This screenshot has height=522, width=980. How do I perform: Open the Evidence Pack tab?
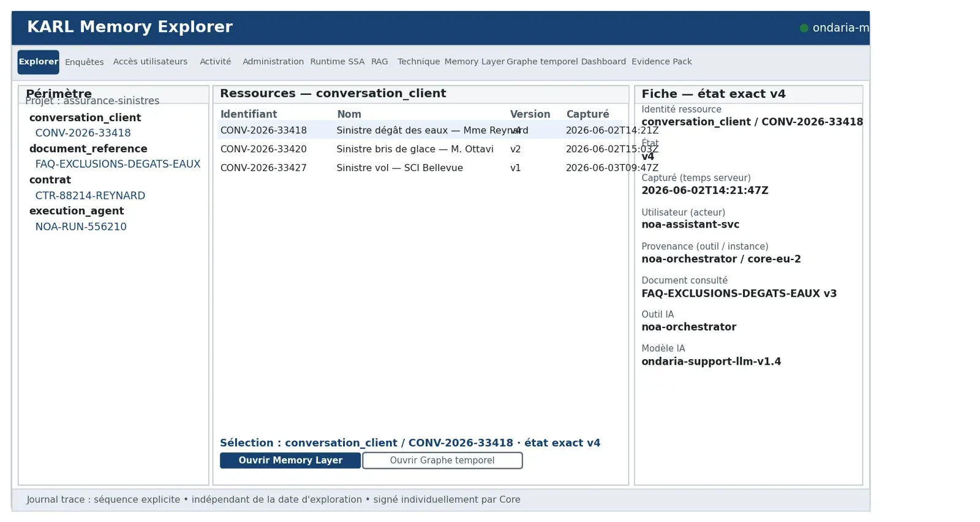661,62
